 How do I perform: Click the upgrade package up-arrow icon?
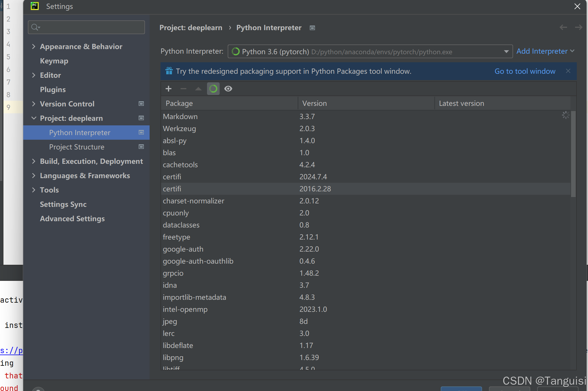pyautogui.click(x=198, y=89)
